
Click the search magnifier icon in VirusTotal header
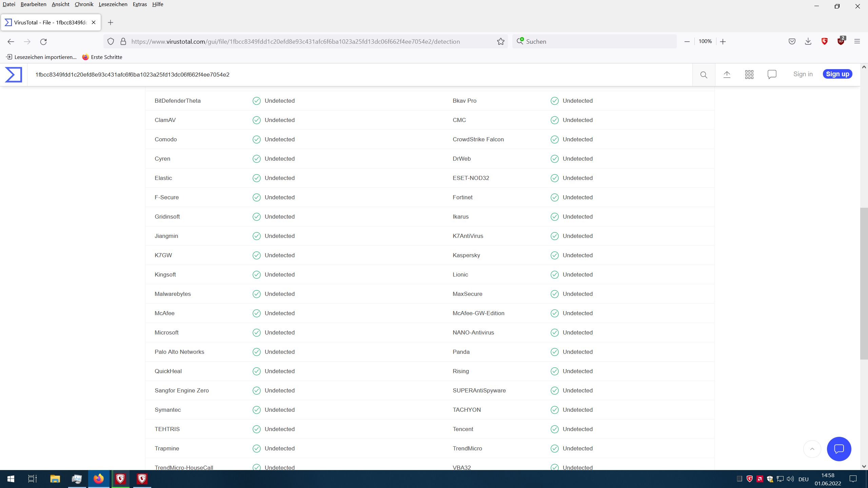click(704, 75)
